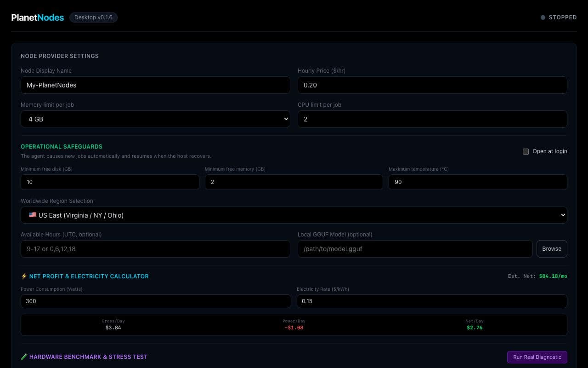This screenshot has height=368, width=588.
Task: Click the Minimum free disk field
Action: (110, 182)
